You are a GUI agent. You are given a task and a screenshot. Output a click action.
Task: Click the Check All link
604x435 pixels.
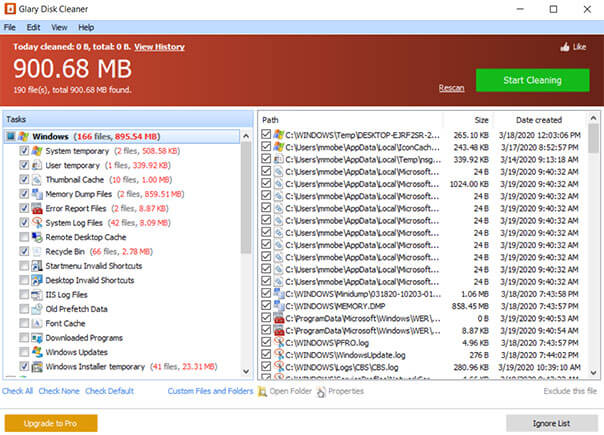pyautogui.click(x=18, y=391)
